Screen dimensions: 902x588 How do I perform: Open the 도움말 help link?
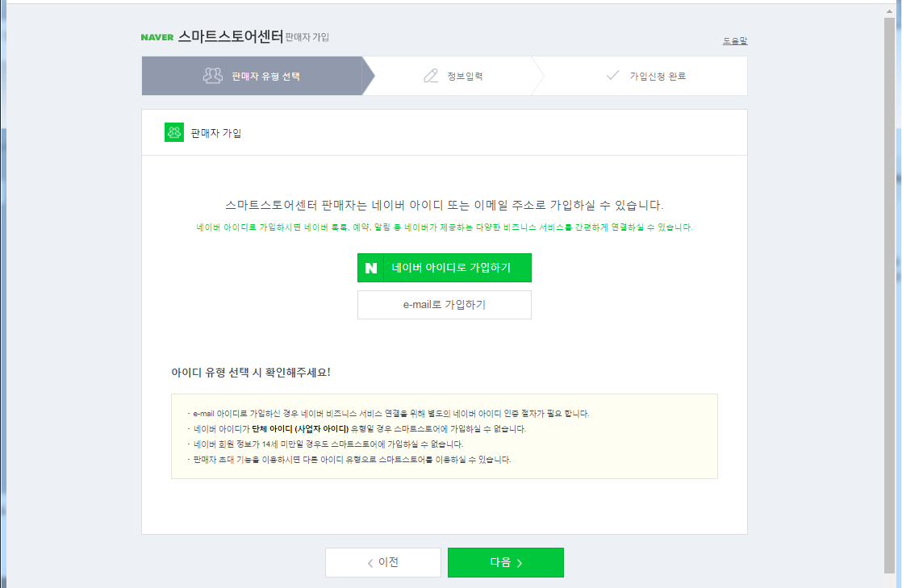point(735,41)
